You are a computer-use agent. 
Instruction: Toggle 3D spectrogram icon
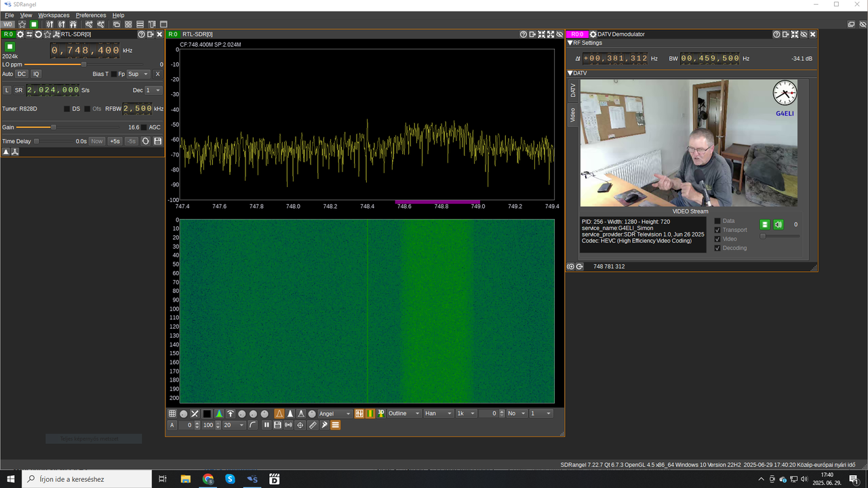coord(381,413)
